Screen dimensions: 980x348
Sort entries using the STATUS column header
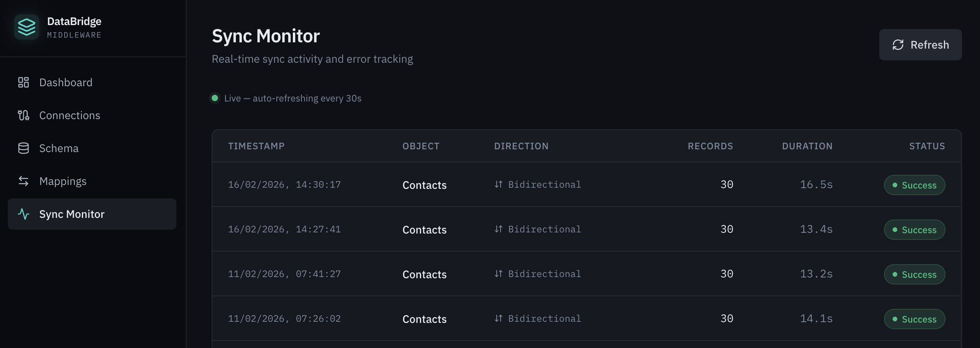click(927, 146)
